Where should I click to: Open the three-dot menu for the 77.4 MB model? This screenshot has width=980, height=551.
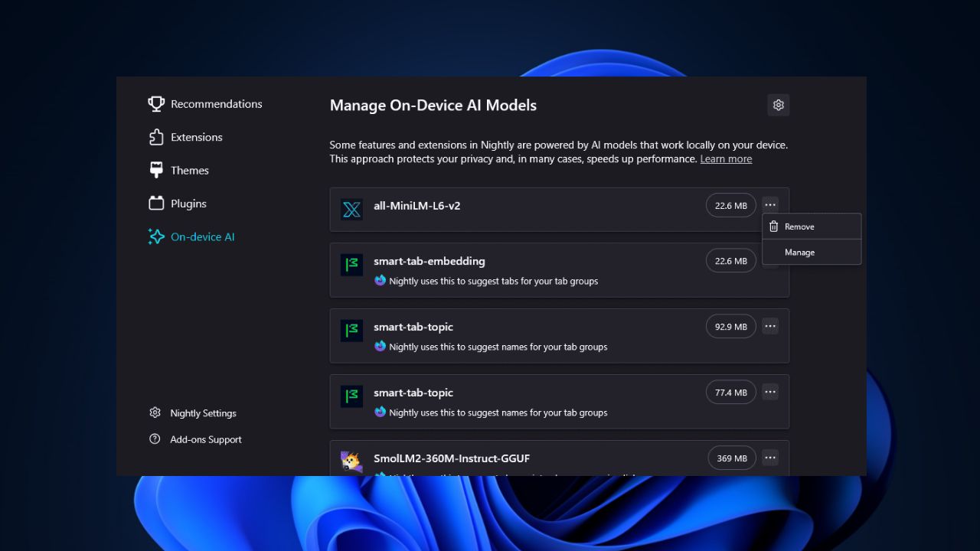[x=770, y=391]
